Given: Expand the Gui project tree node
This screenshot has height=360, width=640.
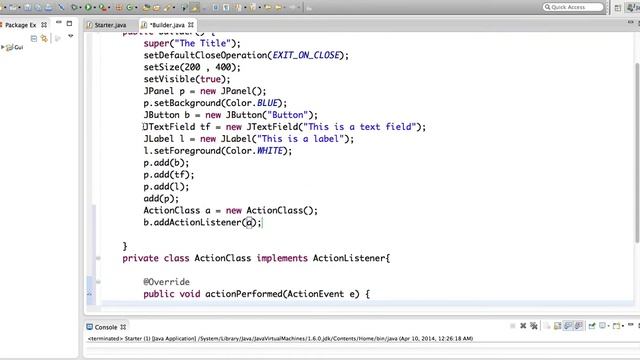Looking at the screenshot, I should 2,47.
